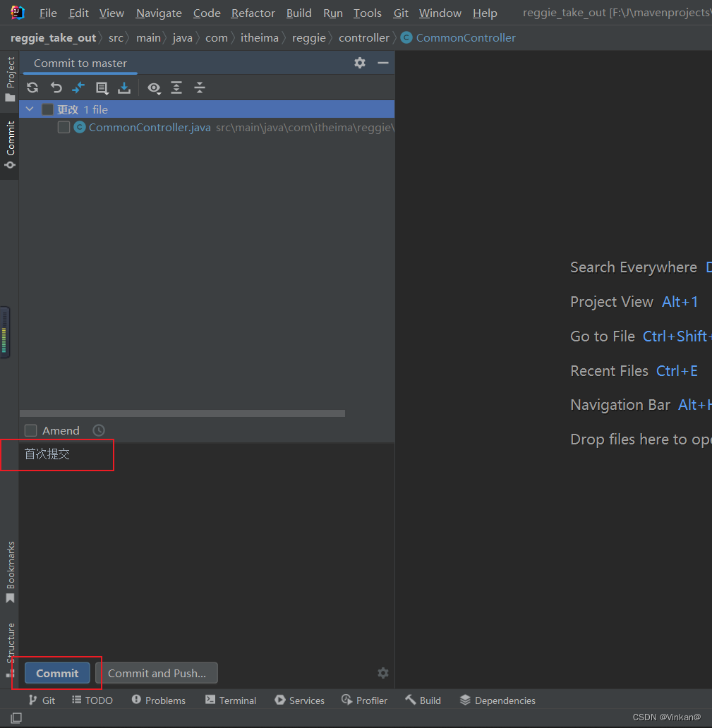
Task: Open the Project tool window from sidebar
Action: (9, 73)
